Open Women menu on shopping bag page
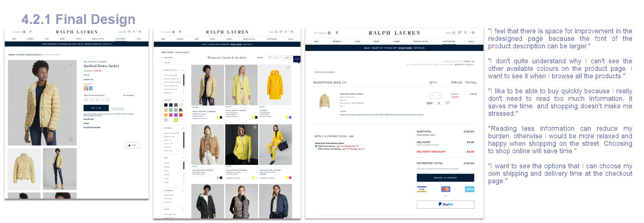This screenshot has width=644, height=223. point(337,42)
